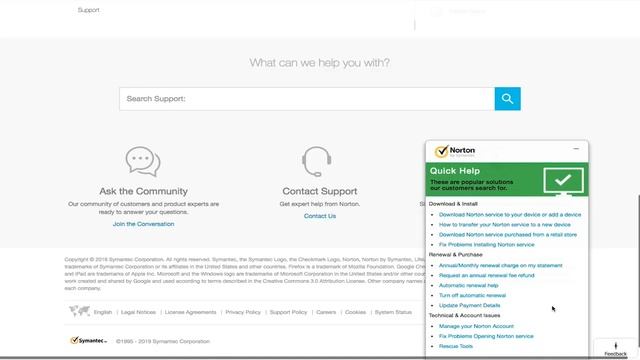Open the Contact Us link
The height and width of the screenshot is (360, 640).
pyautogui.click(x=320, y=216)
